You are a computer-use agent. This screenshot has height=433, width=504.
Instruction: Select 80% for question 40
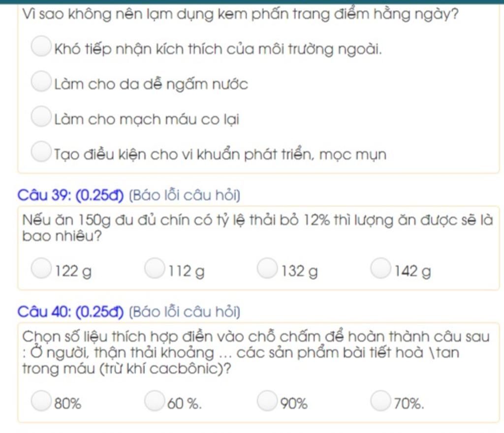(41, 401)
